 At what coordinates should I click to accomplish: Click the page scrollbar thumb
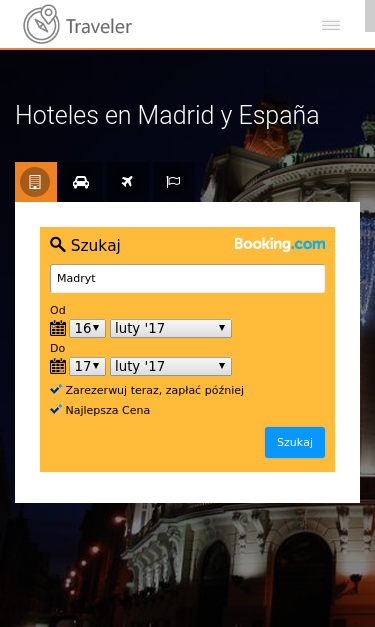370,16
